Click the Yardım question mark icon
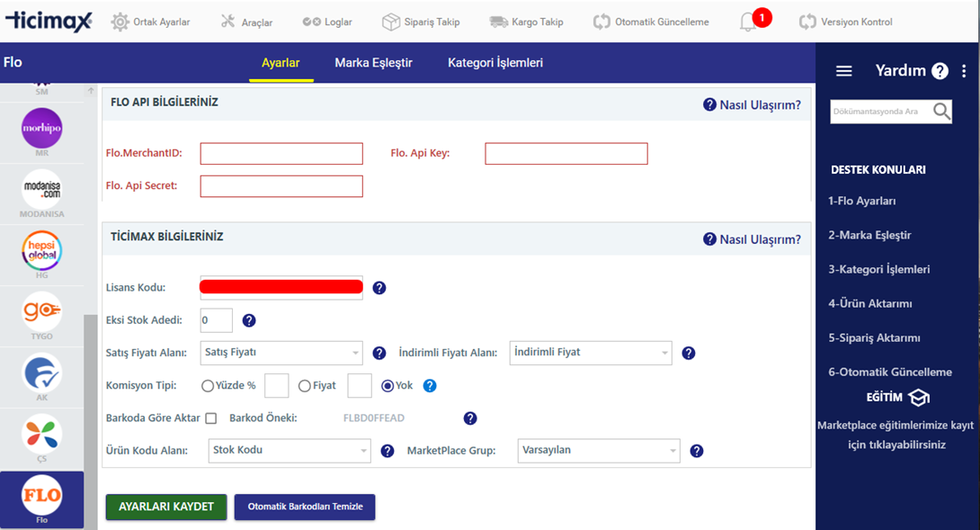 (x=940, y=71)
